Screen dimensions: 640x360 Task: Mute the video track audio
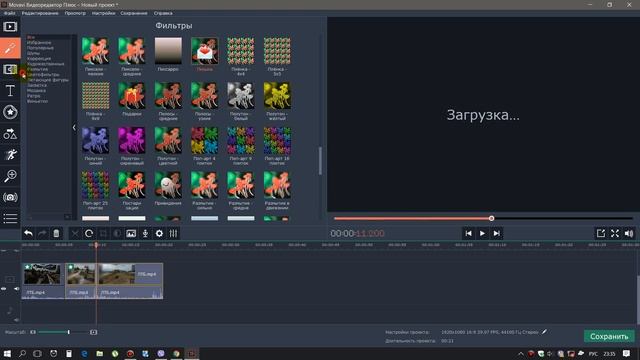click(16, 289)
